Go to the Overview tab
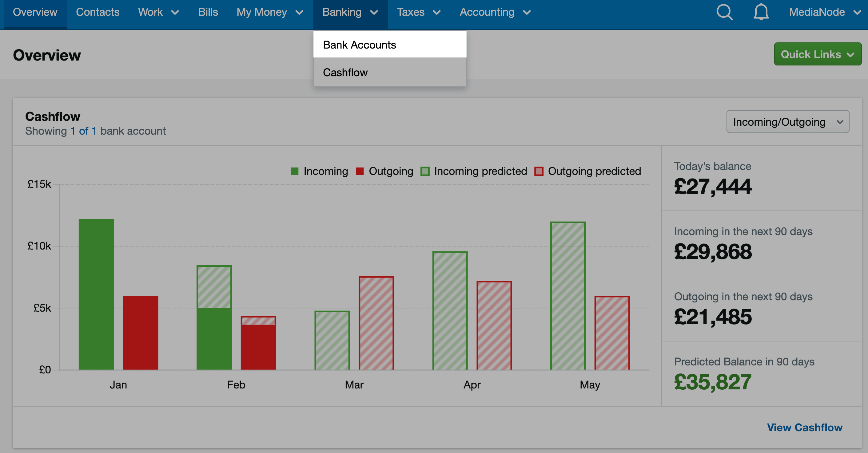 (35, 13)
